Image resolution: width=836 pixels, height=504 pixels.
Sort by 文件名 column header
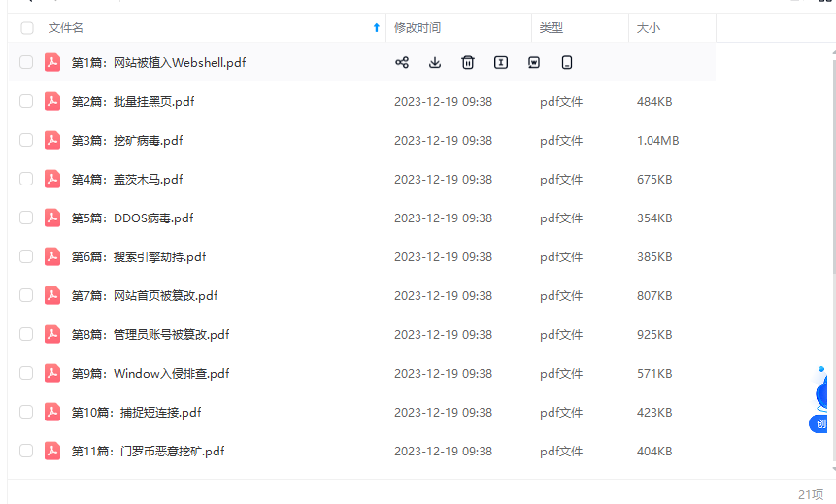(x=66, y=28)
